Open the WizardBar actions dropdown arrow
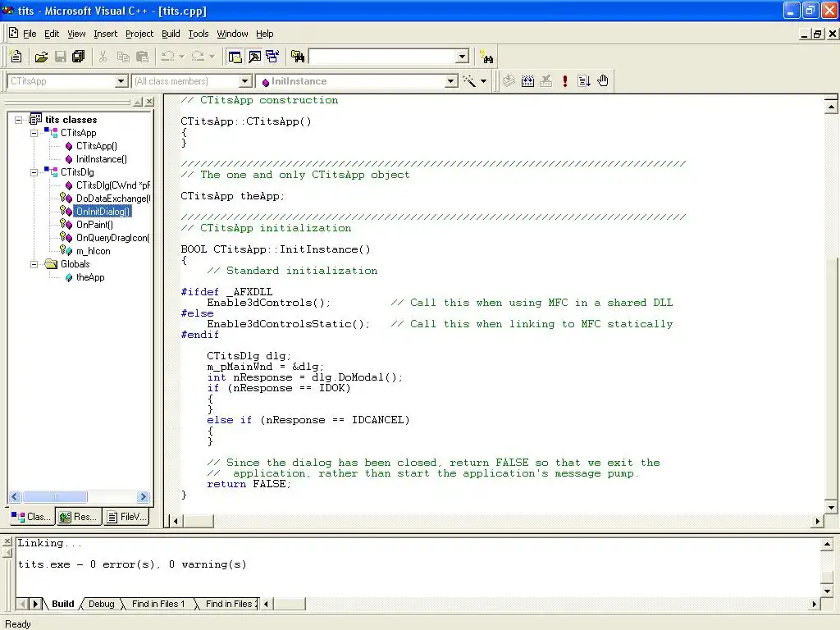This screenshot has height=630, width=840. coord(483,81)
